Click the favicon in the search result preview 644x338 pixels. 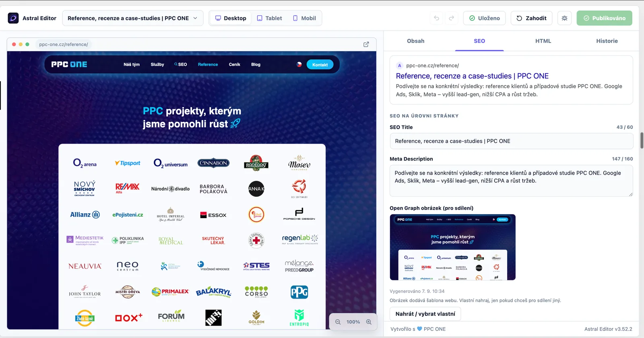(400, 66)
